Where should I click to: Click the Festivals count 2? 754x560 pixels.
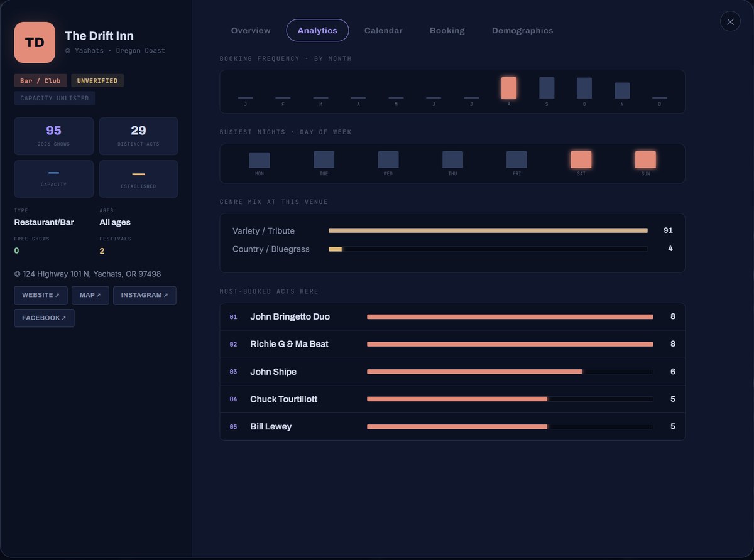pos(102,251)
